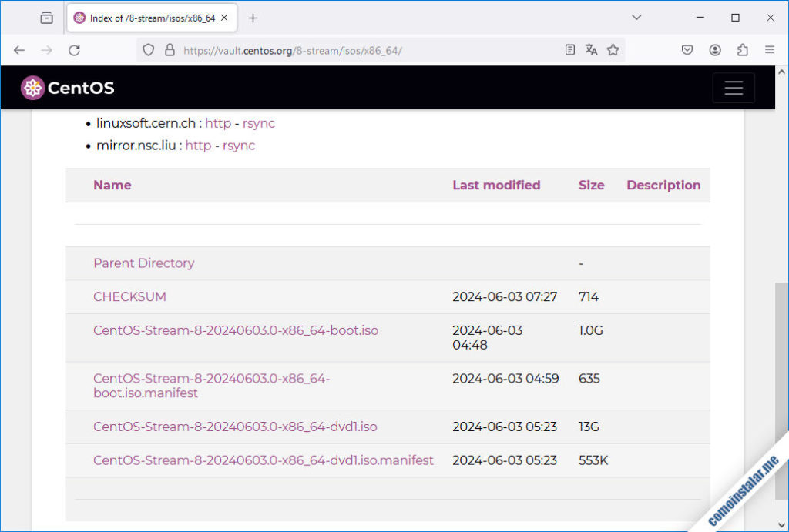Select the 13G size value
Viewport: 789px width, 532px height.
pos(589,427)
